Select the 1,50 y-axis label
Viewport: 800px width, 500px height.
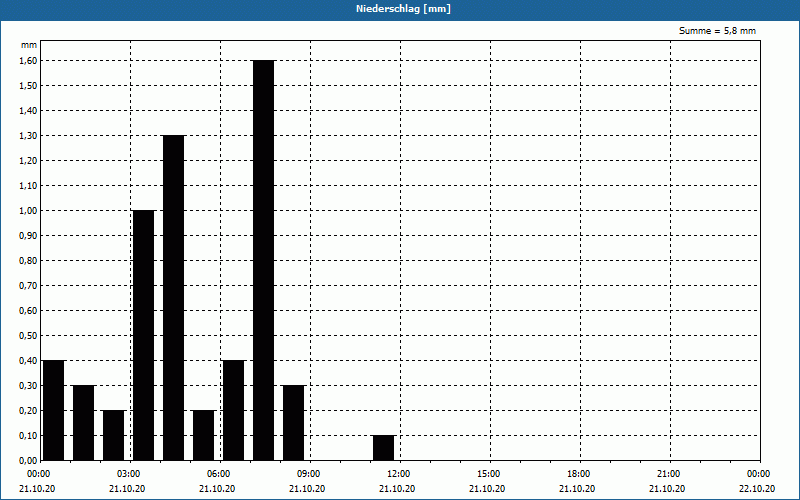(x=28, y=86)
